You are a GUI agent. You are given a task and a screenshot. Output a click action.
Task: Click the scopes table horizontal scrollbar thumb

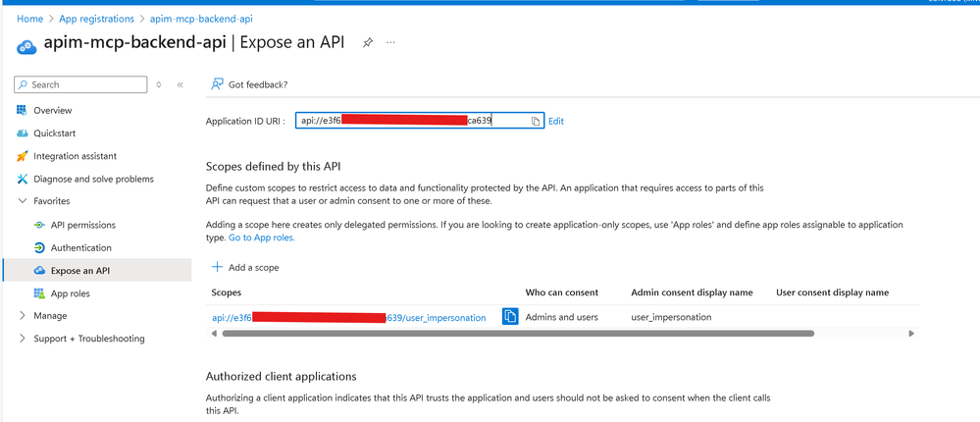(x=518, y=334)
